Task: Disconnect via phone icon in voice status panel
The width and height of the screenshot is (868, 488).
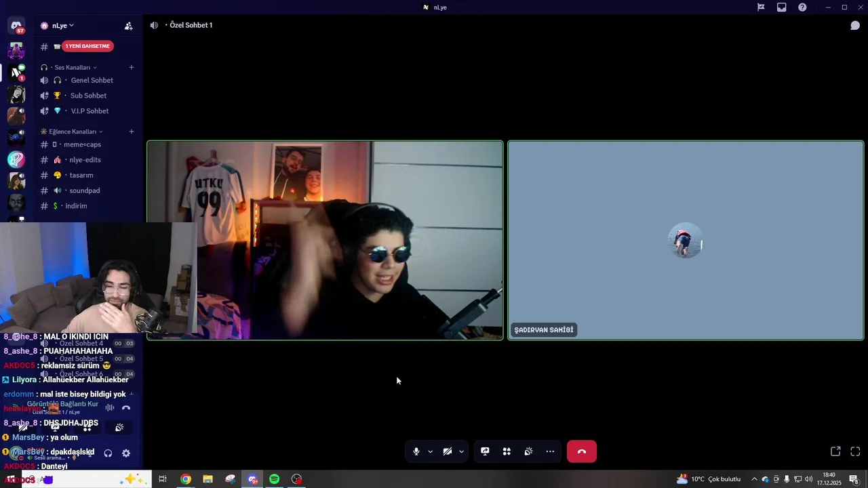Action: 125,408
